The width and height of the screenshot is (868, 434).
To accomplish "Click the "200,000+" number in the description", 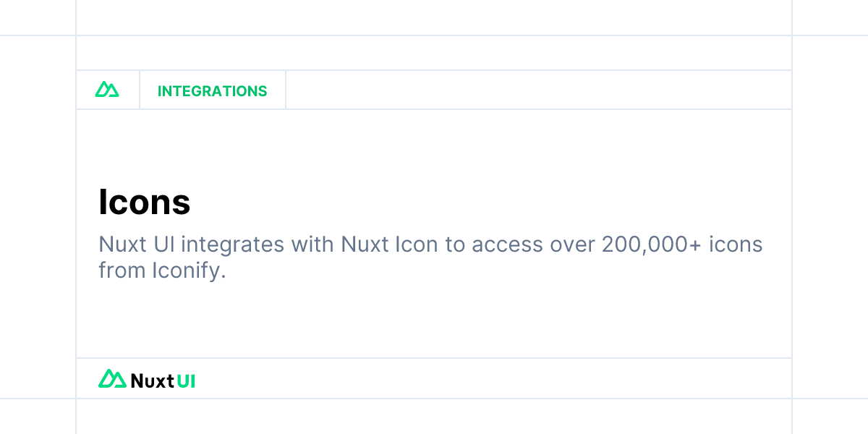I will coord(652,244).
